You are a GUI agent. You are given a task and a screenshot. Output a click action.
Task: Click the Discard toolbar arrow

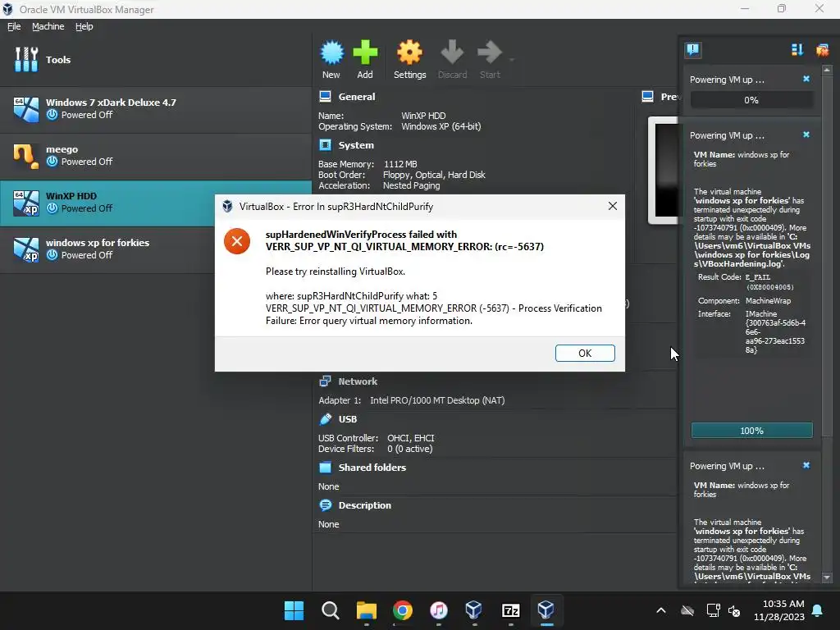click(452, 52)
